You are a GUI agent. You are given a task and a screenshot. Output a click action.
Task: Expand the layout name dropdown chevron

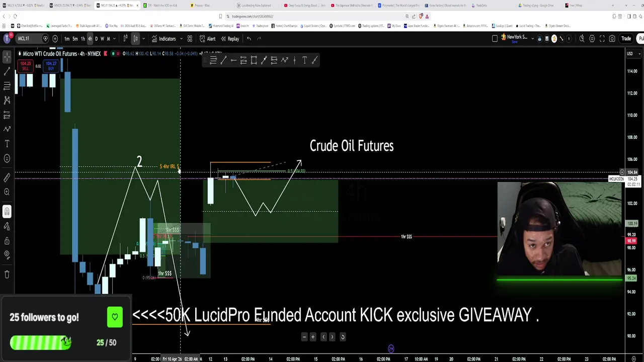[532, 39]
